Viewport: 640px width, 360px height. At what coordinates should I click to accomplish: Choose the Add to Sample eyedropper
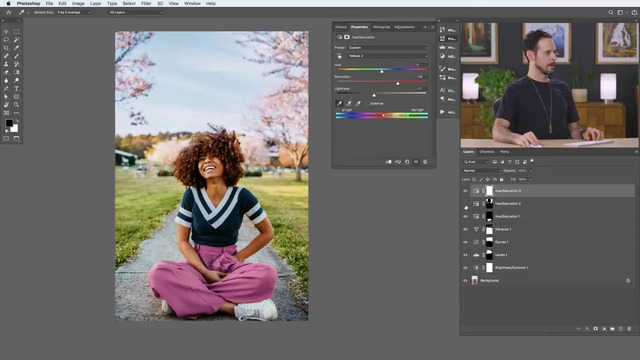349,104
